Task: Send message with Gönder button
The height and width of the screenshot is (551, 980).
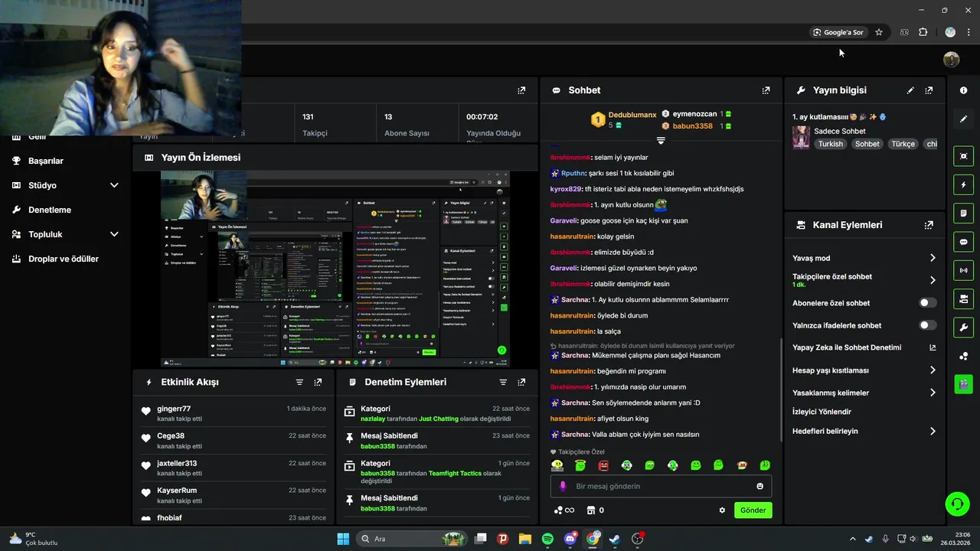Action: [753, 510]
